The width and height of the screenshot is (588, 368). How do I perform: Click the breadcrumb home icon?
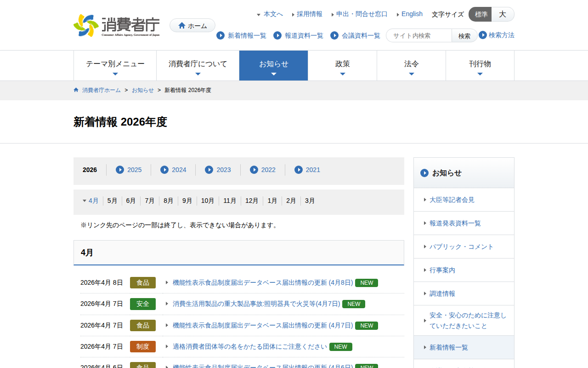pyautogui.click(x=76, y=90)
